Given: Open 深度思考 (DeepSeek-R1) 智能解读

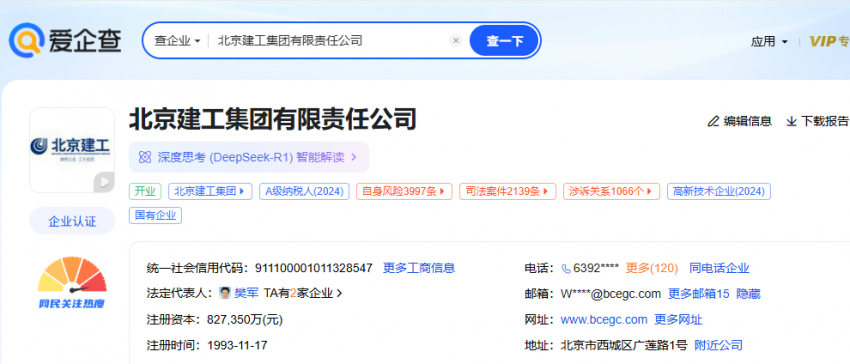Looking at the screenshot, I should click(249, 157).
